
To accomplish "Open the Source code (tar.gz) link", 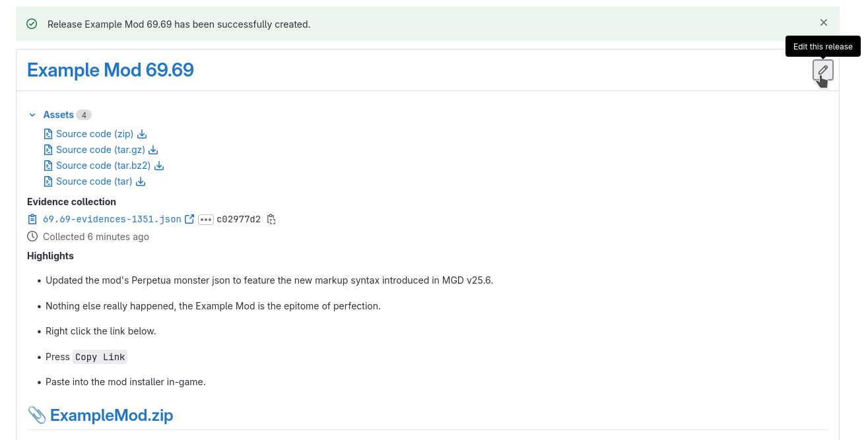I will pyautogui.click(x=100, y=150).
